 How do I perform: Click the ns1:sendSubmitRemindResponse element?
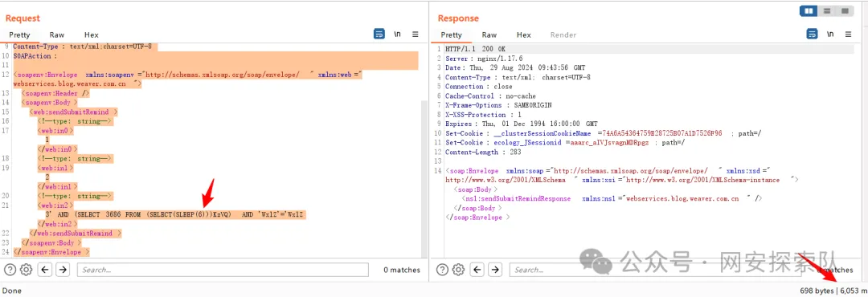pyautogui.click(x=612, y=198)
